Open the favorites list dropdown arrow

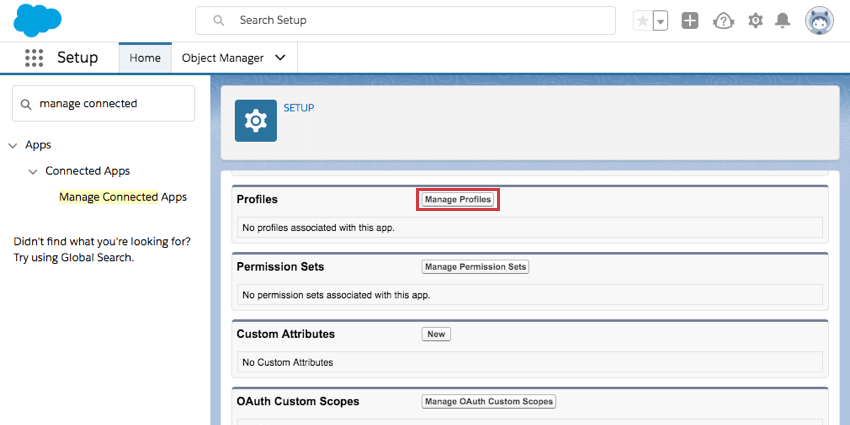tap(660, 21)
